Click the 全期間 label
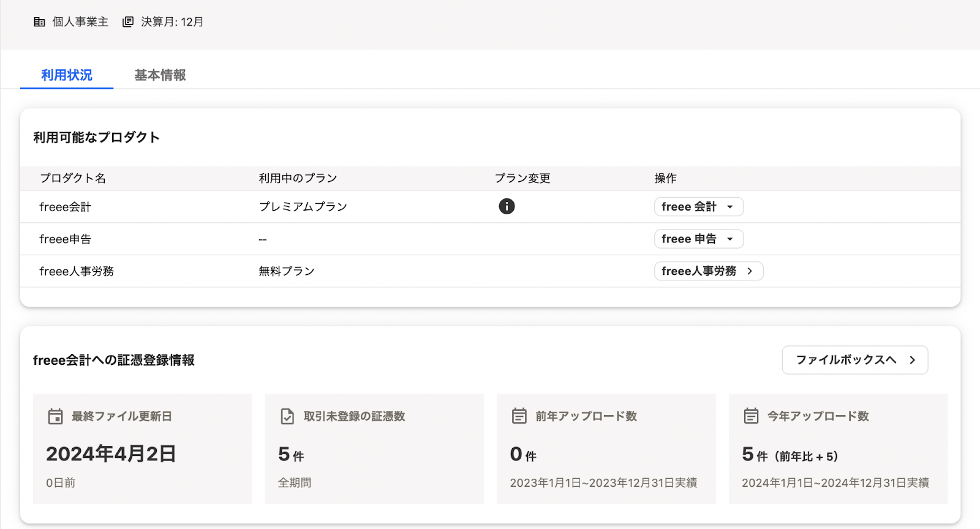The height and width of the screenshot is (529, 980). pos(295,483)
